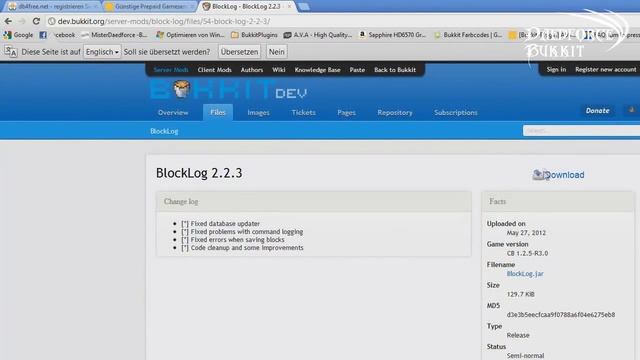Open the Files project tab

click(218, 112)
